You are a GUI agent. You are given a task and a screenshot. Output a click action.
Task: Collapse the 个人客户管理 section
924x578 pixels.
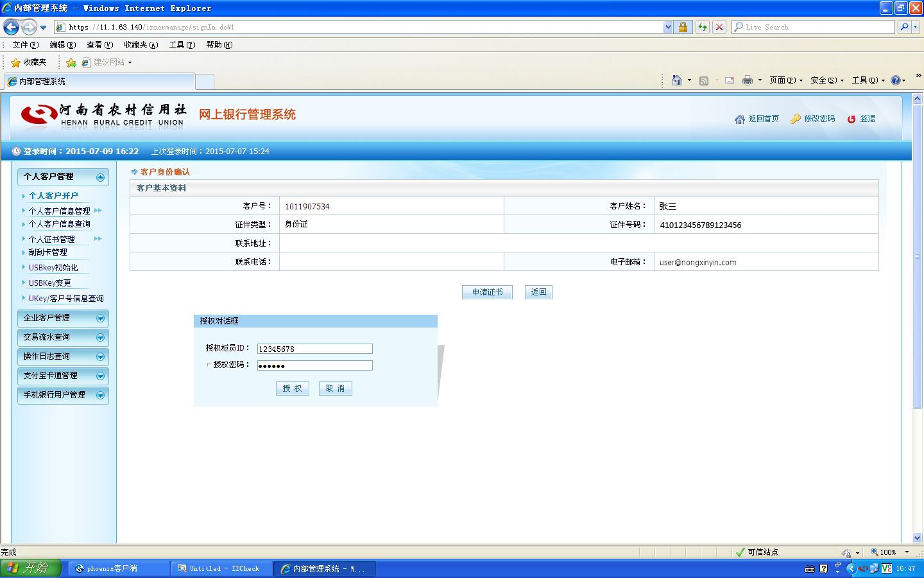(x=100, y=177)
